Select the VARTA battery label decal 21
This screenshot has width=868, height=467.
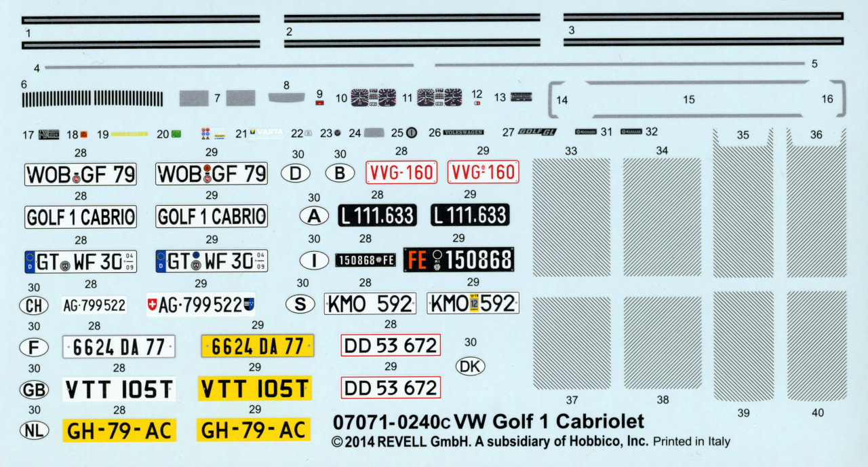[x=267, y=133]
